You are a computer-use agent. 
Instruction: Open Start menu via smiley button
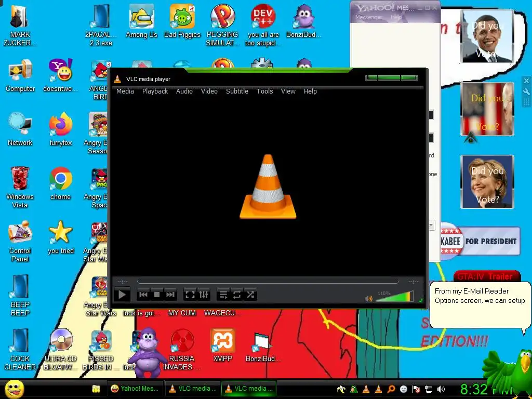pyautogui.click(x=14, y=389)
